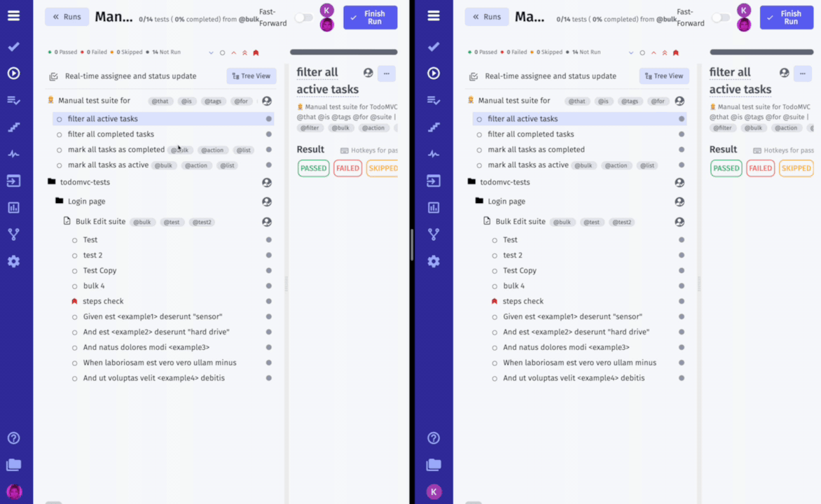Open the Tests checkmark section in left sidebar
The image size is (821, 504).
click(13, 47)
